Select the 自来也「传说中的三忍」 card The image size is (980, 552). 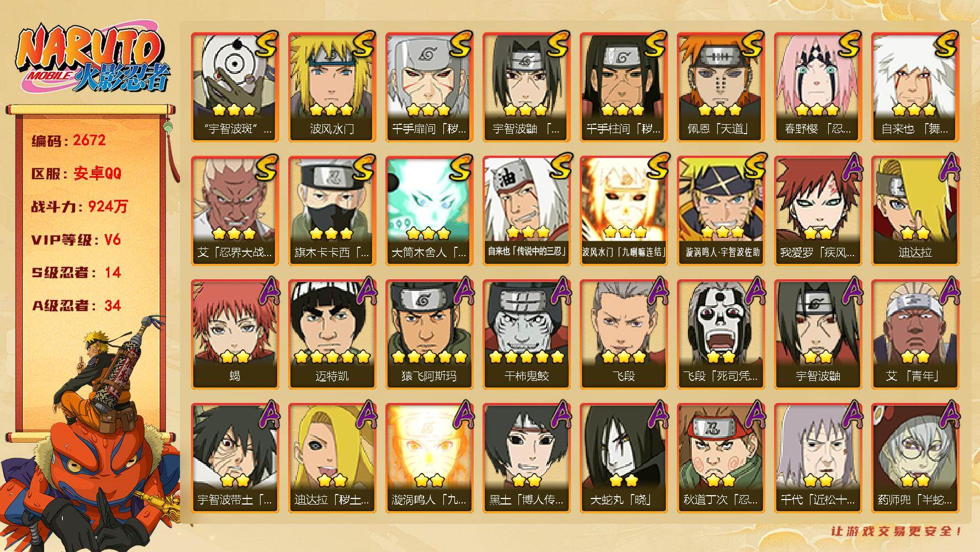(x=526, y=210)
